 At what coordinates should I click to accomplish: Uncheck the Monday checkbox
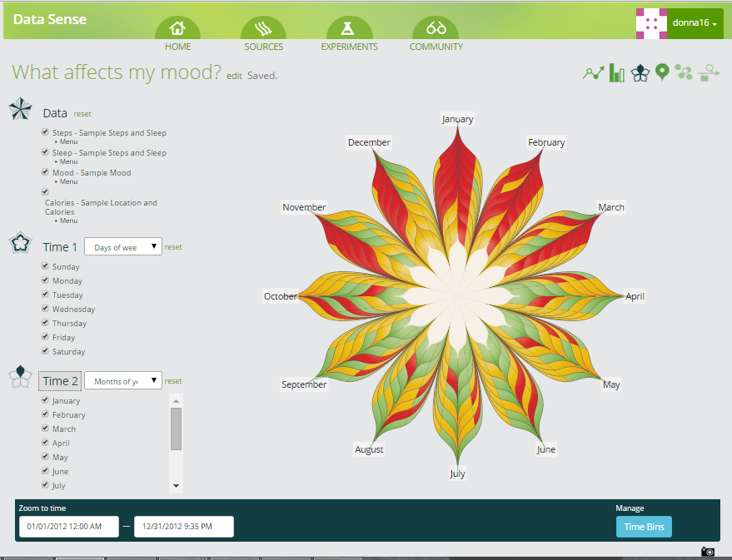pyautogui.click(x=45, y=280)
